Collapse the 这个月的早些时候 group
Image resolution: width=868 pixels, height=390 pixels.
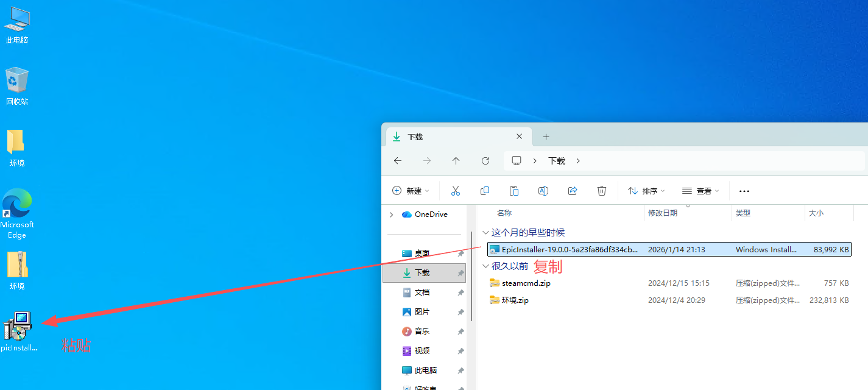[x=485, y=233]
